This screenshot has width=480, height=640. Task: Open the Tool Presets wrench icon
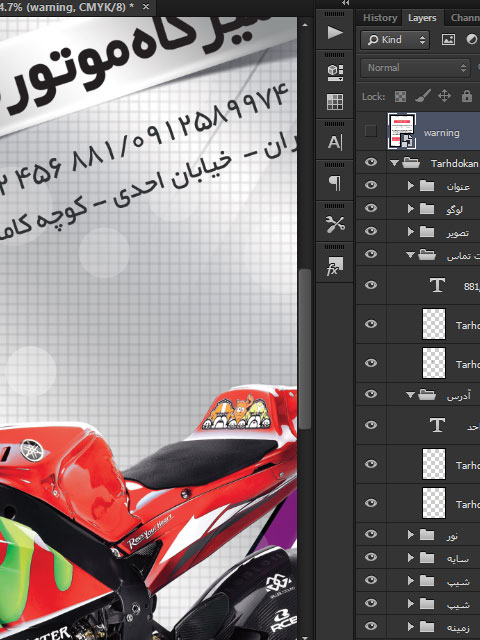point(335,224)
